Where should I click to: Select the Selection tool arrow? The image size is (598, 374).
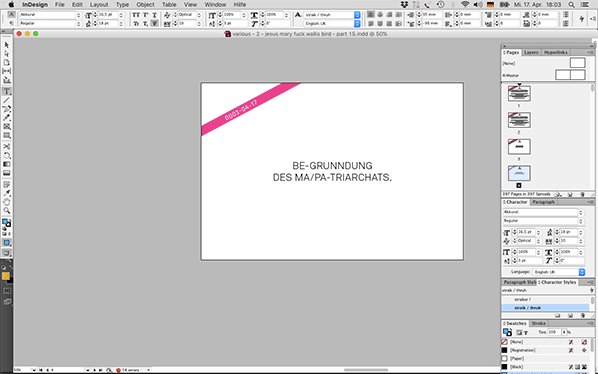(x=6, y=45)
